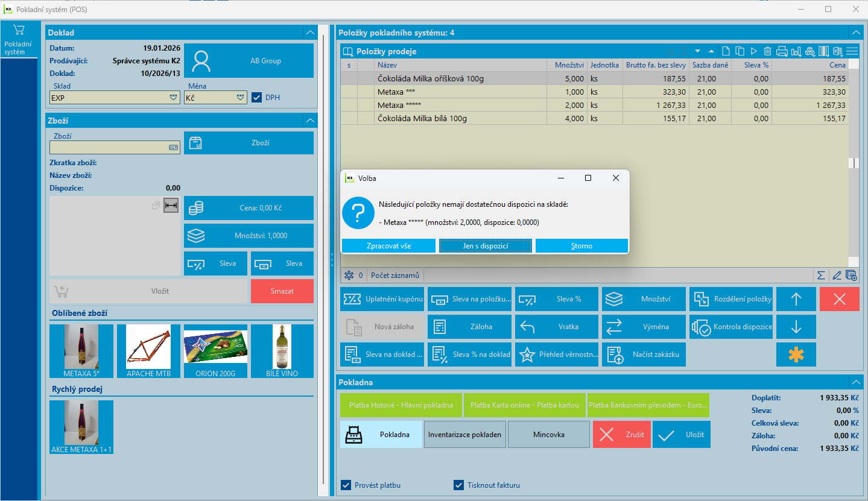
Task: Move the item down with arrow button
Action: (x=796, y=327)
